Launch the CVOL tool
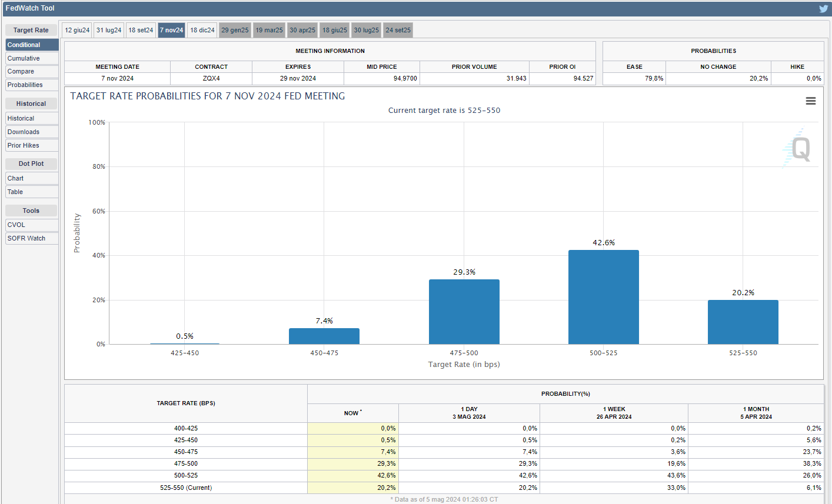 (x=32, y=225)
